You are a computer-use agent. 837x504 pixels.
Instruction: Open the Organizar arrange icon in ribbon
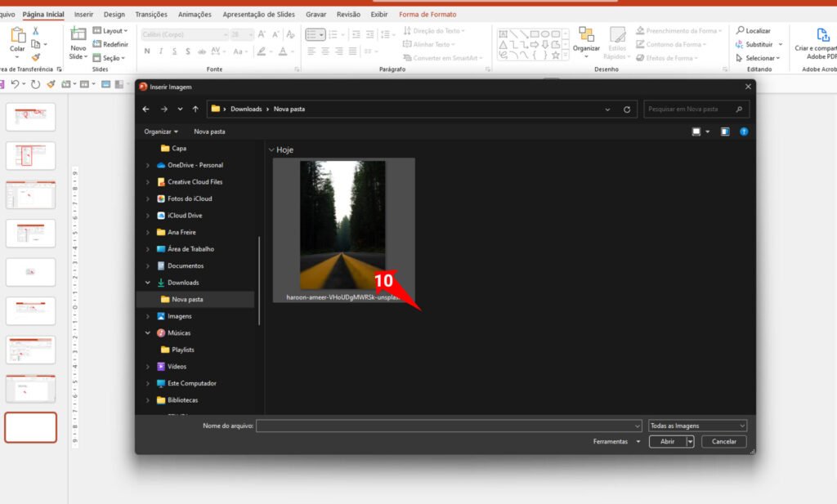pyautogui.click(x=586, y=35)
